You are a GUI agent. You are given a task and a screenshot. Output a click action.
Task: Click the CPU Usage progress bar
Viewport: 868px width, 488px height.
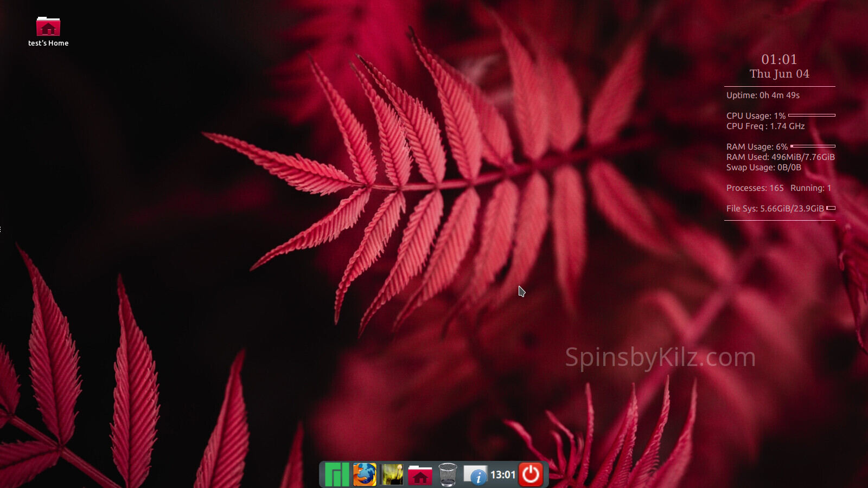tap(812, 115)
